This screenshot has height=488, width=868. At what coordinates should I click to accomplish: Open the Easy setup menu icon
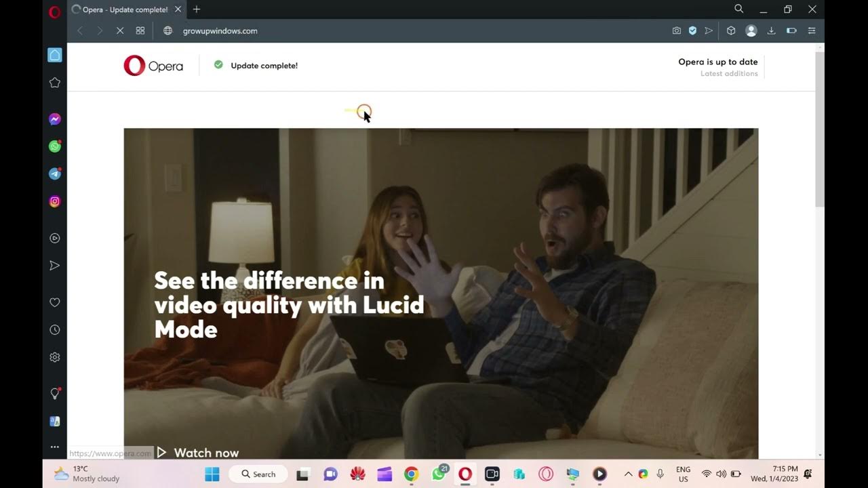point(812,30)
